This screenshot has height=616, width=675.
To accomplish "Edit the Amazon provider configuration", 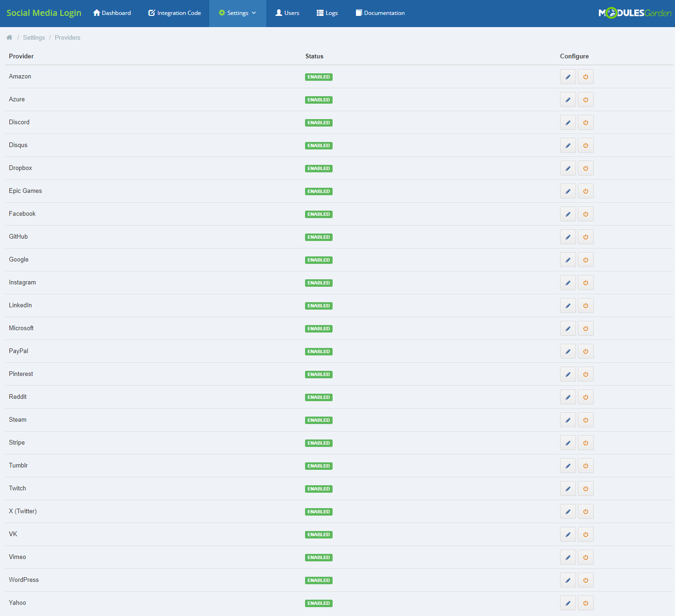I will (568, 76).
